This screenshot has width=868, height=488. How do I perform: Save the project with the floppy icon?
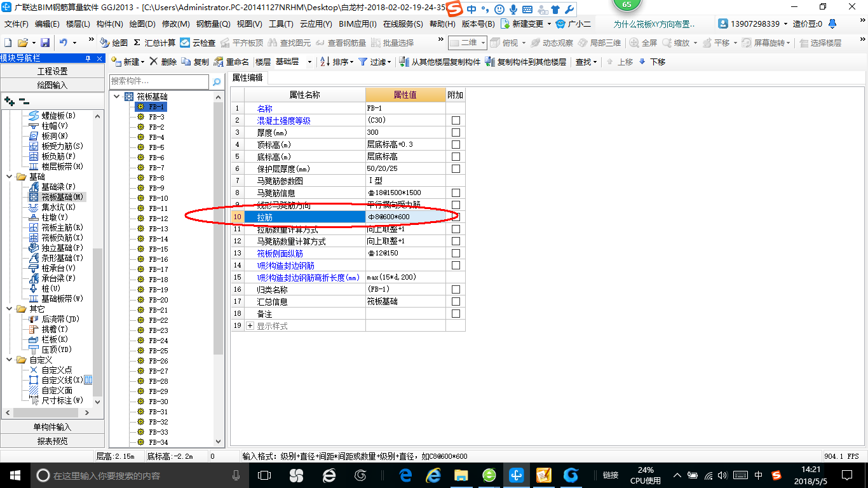tap(45, 43)
